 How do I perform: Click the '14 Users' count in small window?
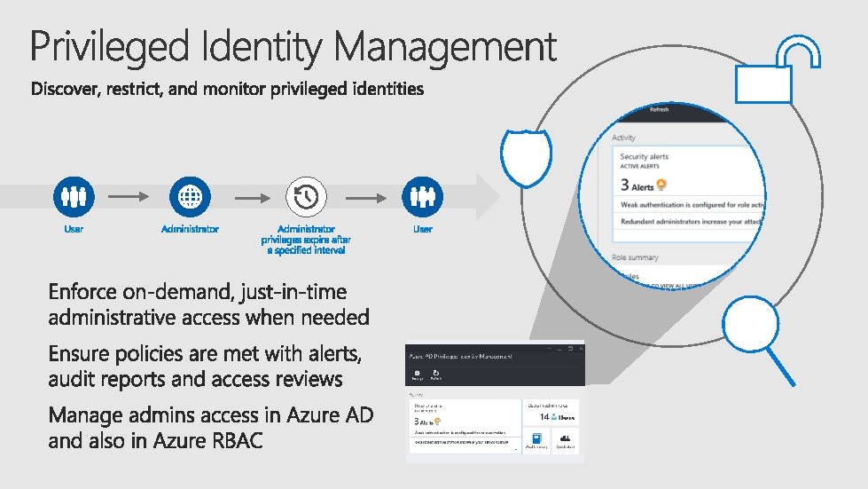click(x=558, y=417)
